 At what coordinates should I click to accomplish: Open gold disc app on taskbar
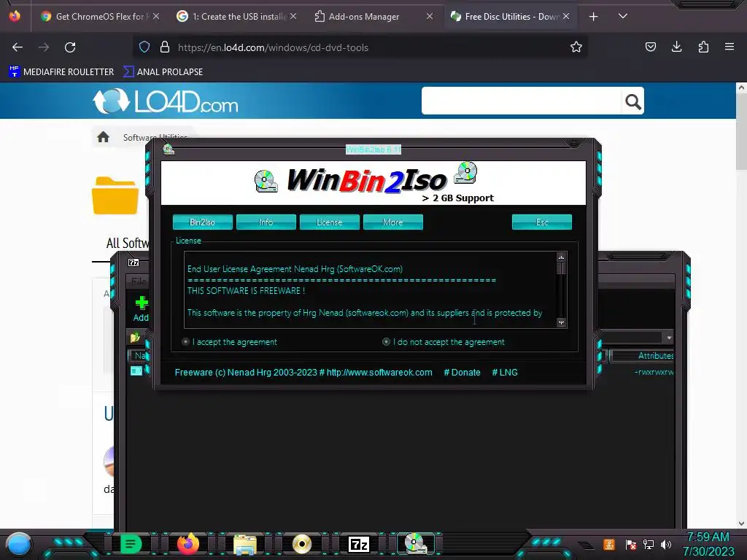pos(301,544)
